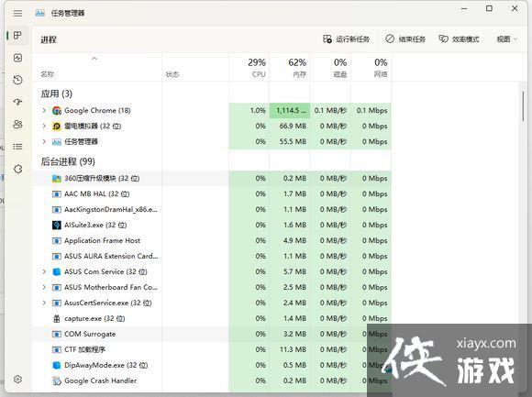Select the Google Crash Handler row
The image size is (532, 397).
click(212, 381)
